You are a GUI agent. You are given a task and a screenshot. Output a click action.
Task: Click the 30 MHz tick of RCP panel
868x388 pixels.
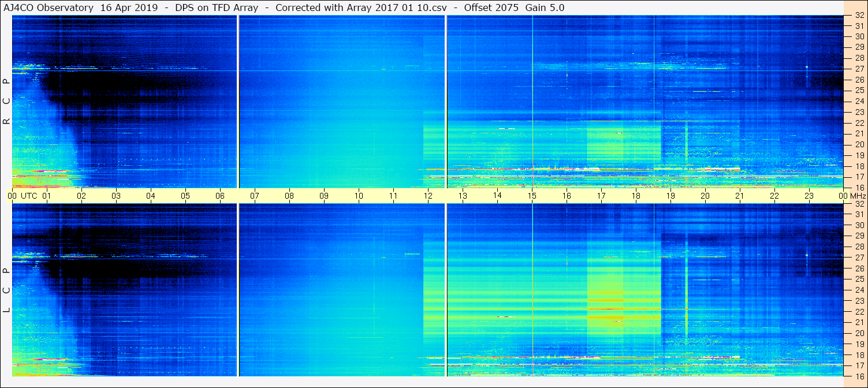[x=859, y=37]
